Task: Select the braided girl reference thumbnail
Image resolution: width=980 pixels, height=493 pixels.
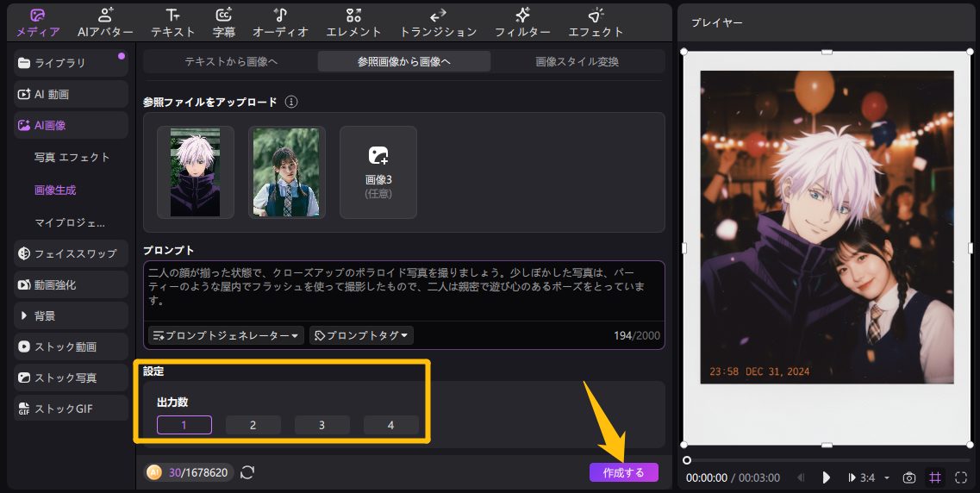Action: click(x=286, y=172)
